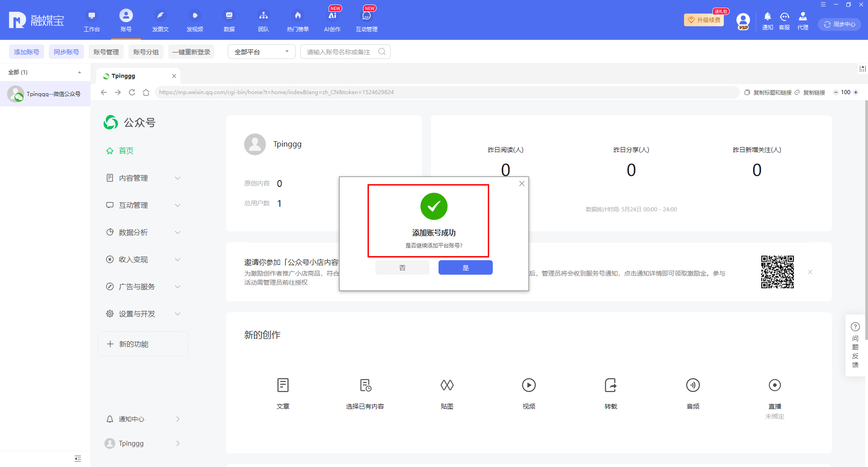Viewport: 868px width, 467px height.
Task: Open the AI创作 icon in top bar
Action: point(332,15)
